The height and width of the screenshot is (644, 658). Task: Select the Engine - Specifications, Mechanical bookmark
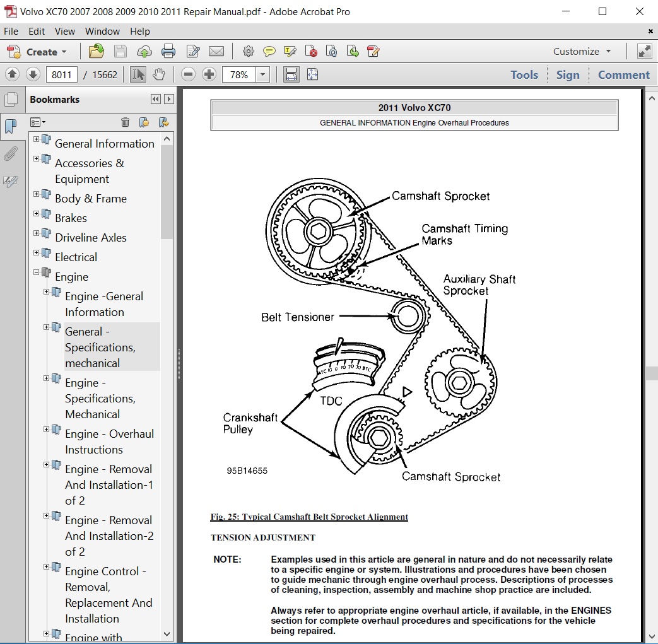coord(100,398)
